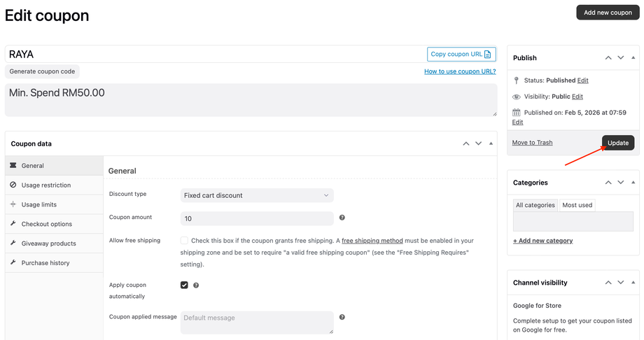
Task: Move the Channel visibility panel down
Action: [x=621, y=283]
